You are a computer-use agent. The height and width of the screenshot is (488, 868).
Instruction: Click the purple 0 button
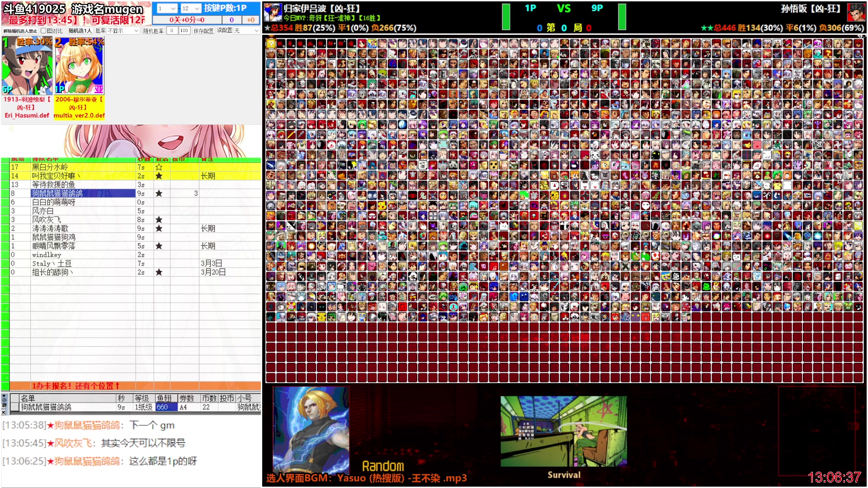coord(231,20)
